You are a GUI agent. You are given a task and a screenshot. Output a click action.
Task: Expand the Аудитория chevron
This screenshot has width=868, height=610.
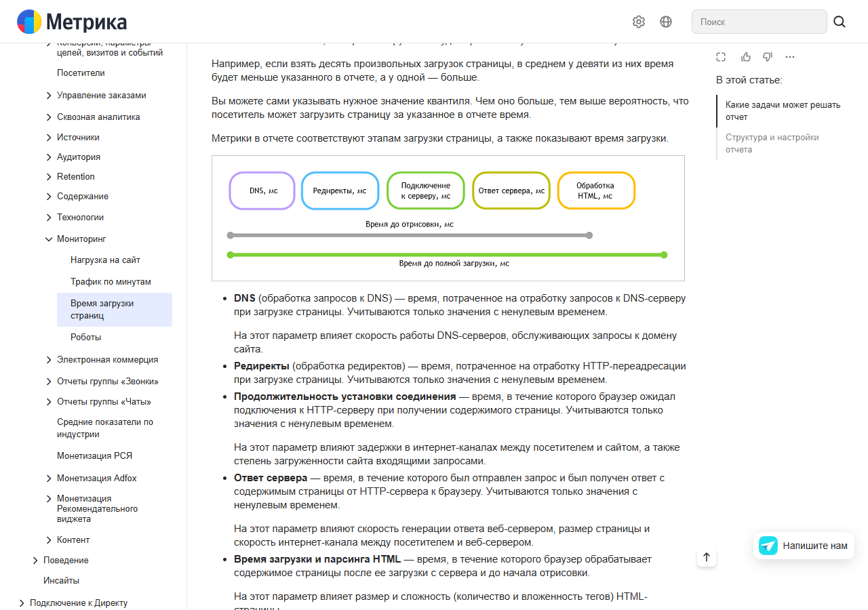pos(49,157)
